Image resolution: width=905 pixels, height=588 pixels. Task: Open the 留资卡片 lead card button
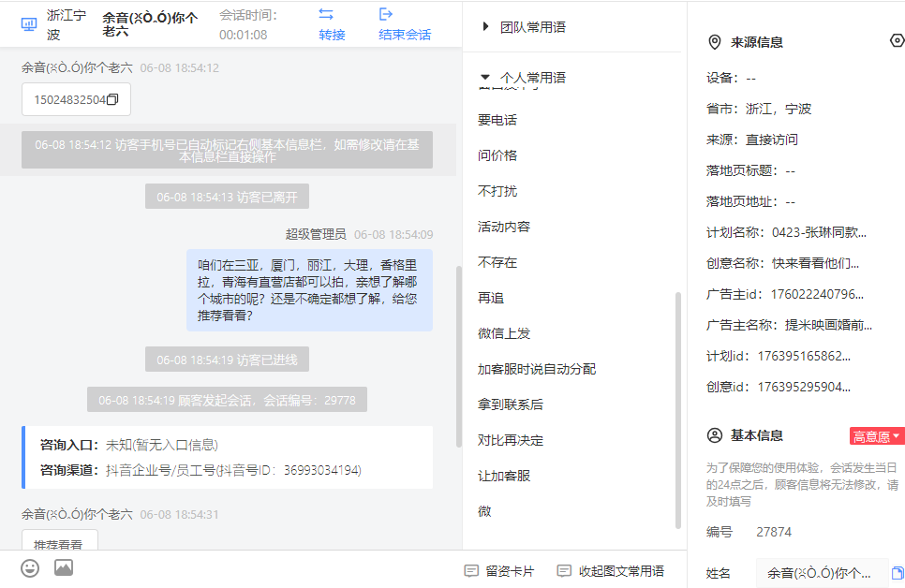coord(500,571)
